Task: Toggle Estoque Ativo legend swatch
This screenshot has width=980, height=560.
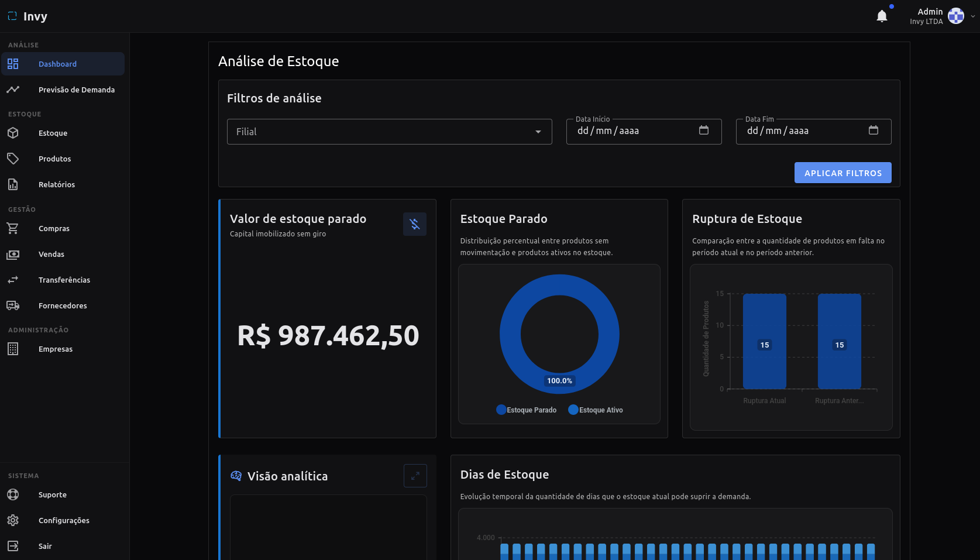Action: pyautogui.click(x=573, y=410)
